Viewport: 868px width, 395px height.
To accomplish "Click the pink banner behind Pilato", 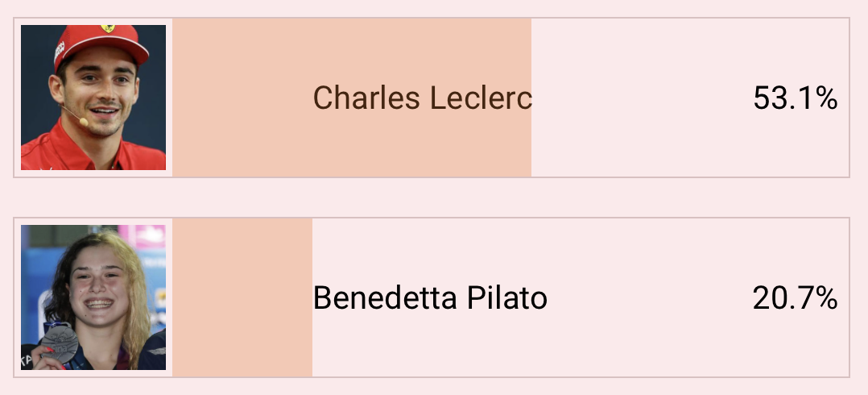I will (x=144, y=236).
